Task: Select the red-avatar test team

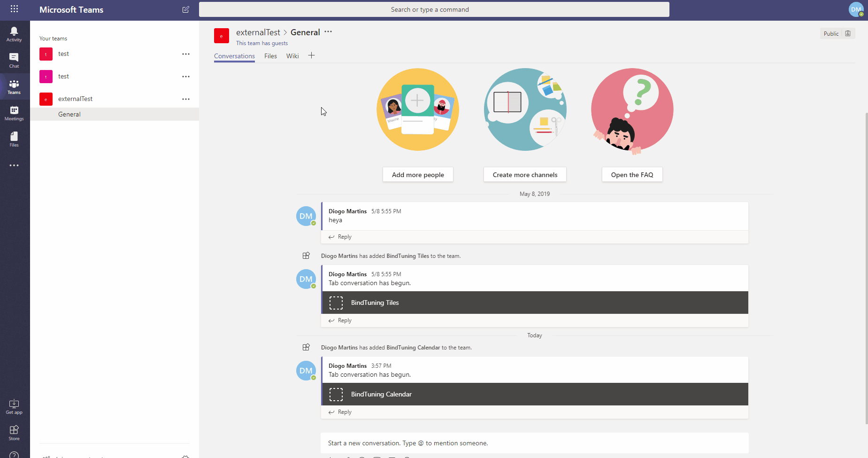Action: (x=115, y=54)
